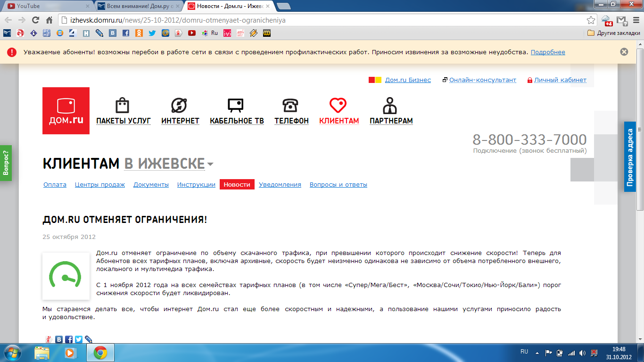Viewport: 644px width, 362px height.
Task: Share article via LiveJournal pencil icon below text
Action: point(89,339)
